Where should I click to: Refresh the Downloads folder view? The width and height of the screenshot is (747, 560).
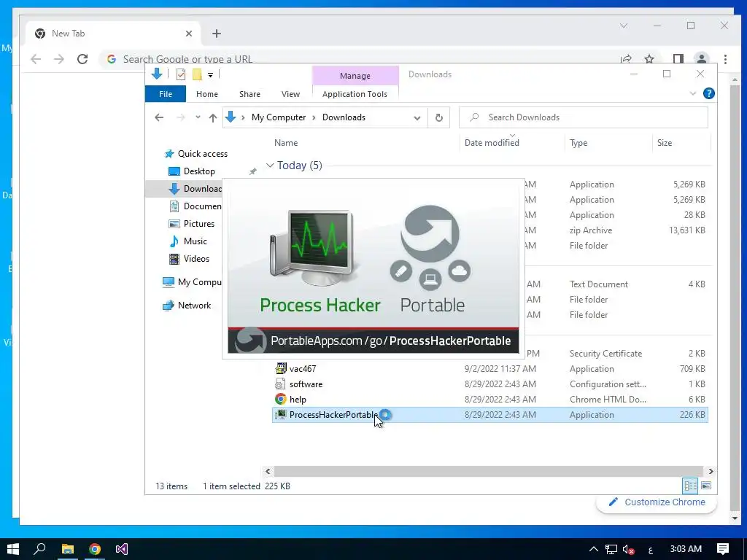click(x=439, y=117)
